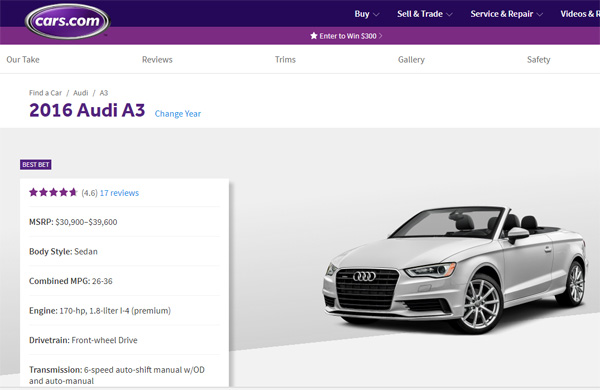600x390 pixels.
Task: Click the Change Year link
Action: [x=178, y=114]
